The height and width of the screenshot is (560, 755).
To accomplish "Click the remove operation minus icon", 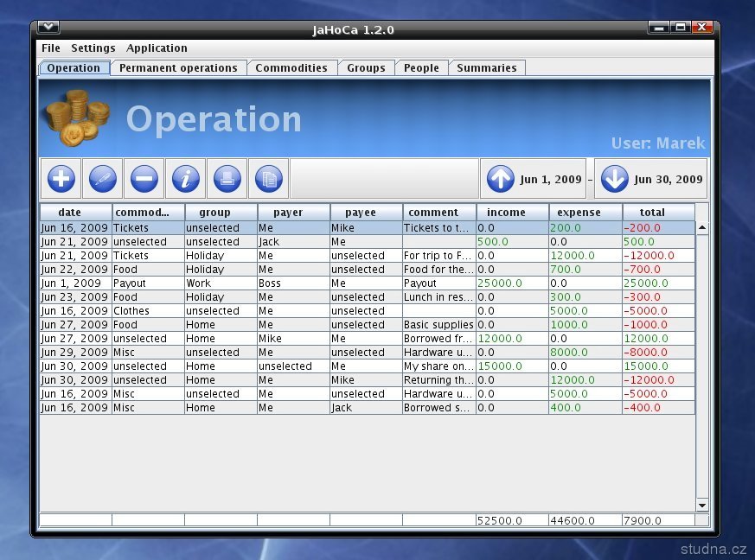I will pos(144,179).
